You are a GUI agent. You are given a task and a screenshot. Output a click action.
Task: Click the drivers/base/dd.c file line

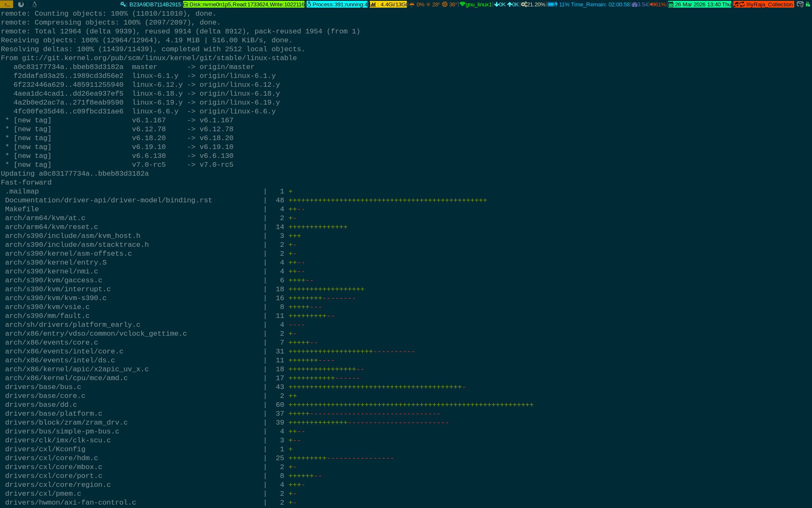coord(41,405)
